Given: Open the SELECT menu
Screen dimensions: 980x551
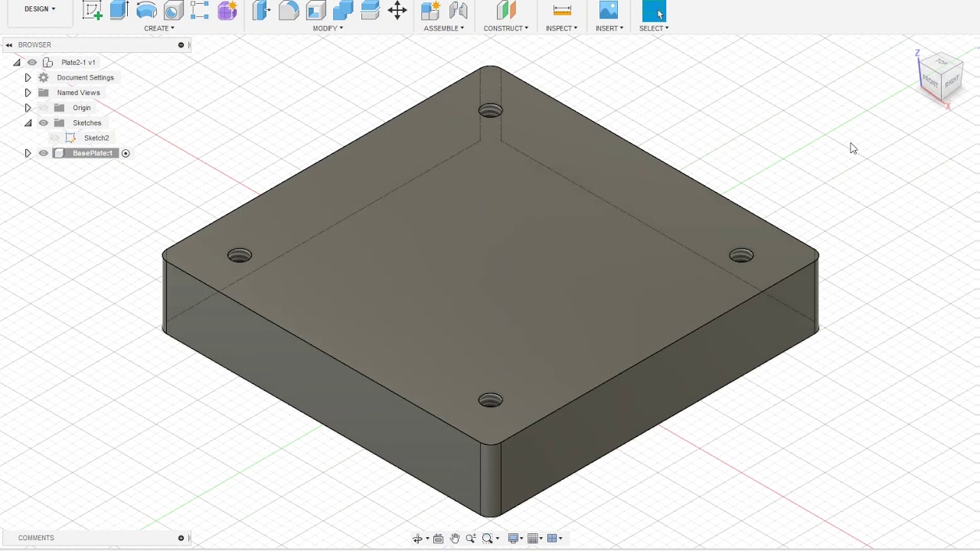Looking at the screenshot, I should tap(654, 28).
